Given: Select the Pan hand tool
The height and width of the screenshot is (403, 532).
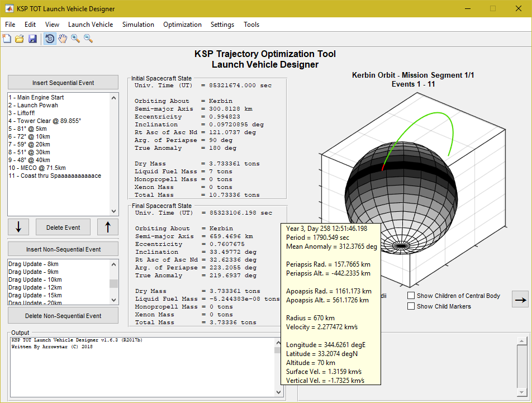Looking at the screenshot, I should tap(63, 39).
